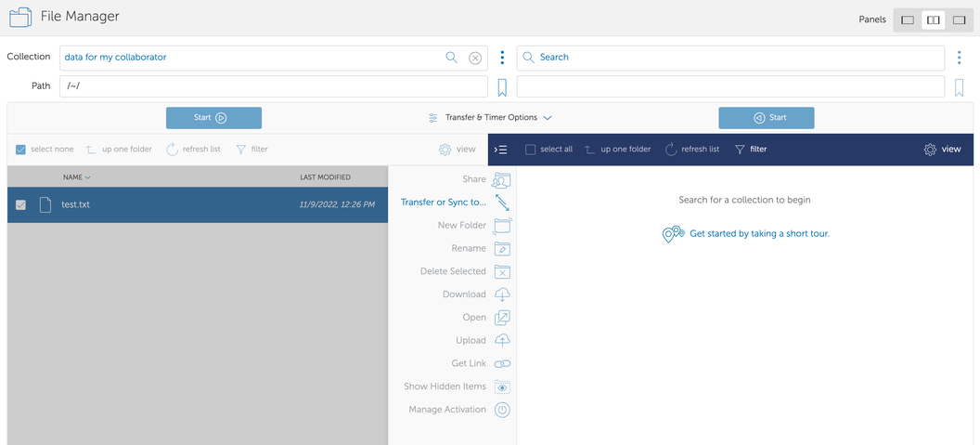Screen dimensions: 980x445
Task: Click the Open icon
Action: pos(502,318)
